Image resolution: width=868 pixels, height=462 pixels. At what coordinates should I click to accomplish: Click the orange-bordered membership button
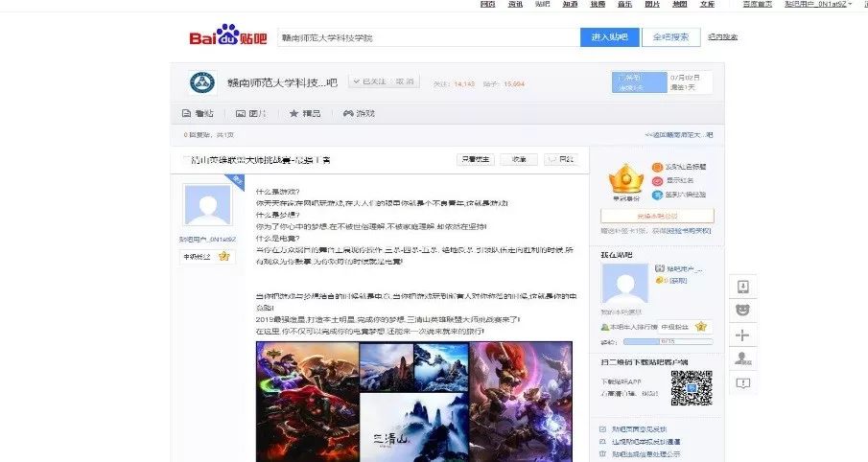(657, 216)
